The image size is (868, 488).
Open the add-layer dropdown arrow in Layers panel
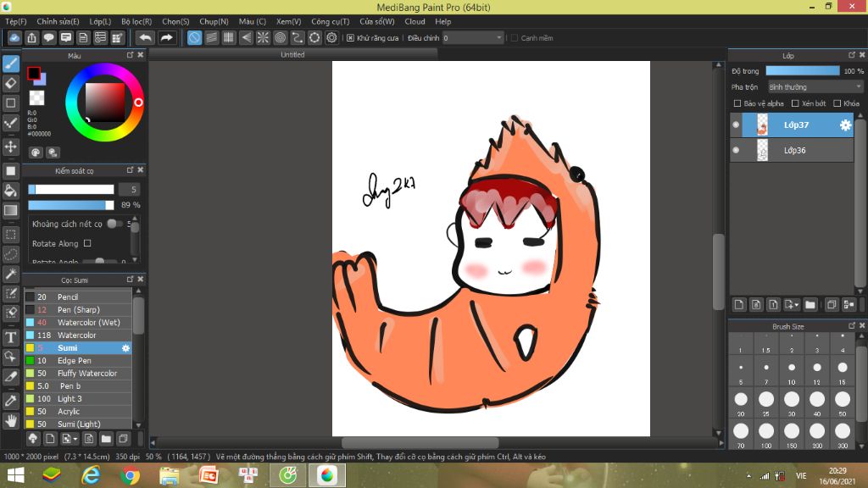796,304
